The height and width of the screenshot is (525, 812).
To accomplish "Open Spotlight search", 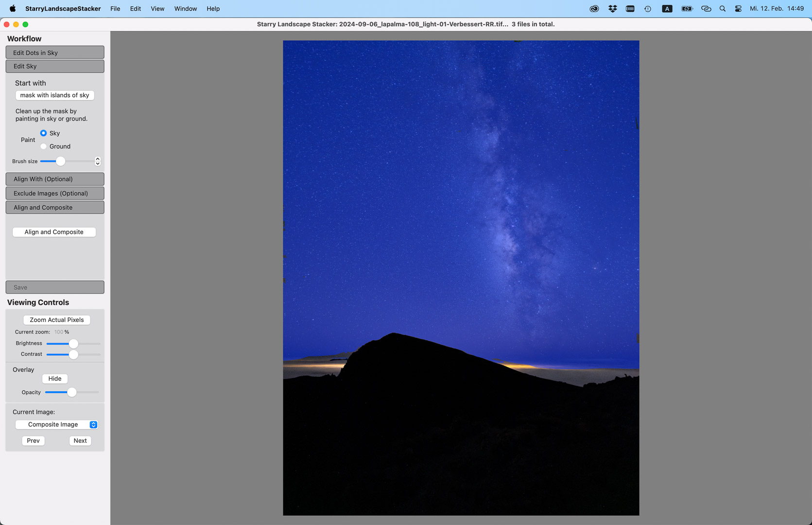I will point(723,9).
